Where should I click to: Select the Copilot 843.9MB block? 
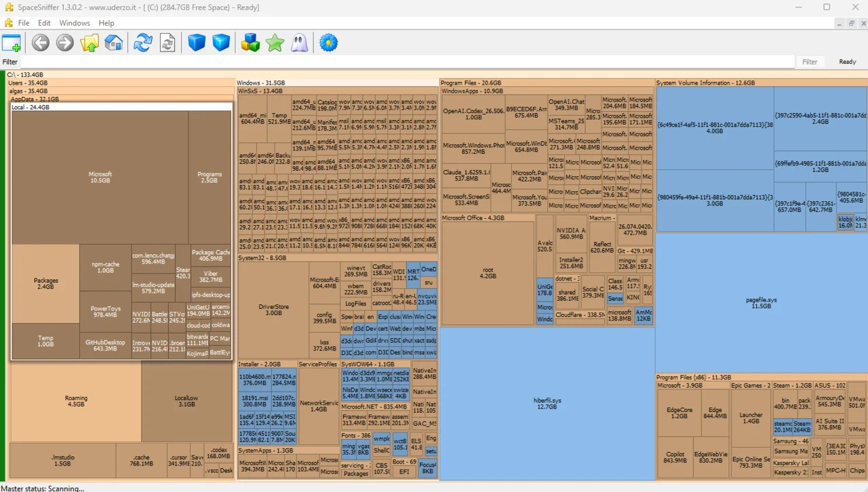[674, 457]
